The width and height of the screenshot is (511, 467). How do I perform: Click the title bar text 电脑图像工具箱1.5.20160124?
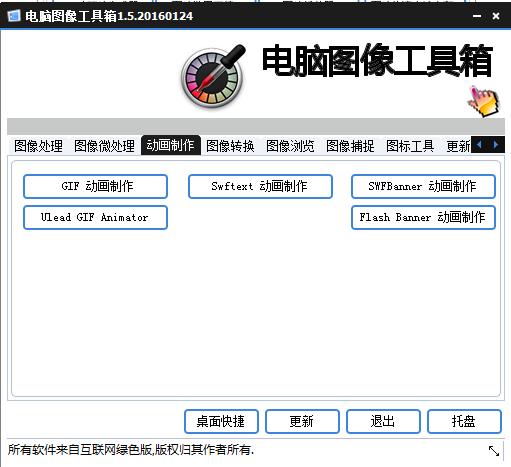point(109,16)
